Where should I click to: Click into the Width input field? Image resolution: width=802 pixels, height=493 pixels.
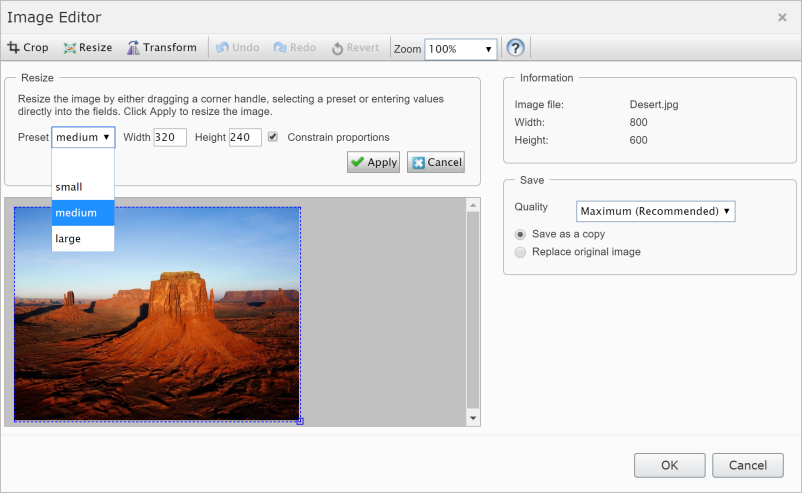(169, 137)
